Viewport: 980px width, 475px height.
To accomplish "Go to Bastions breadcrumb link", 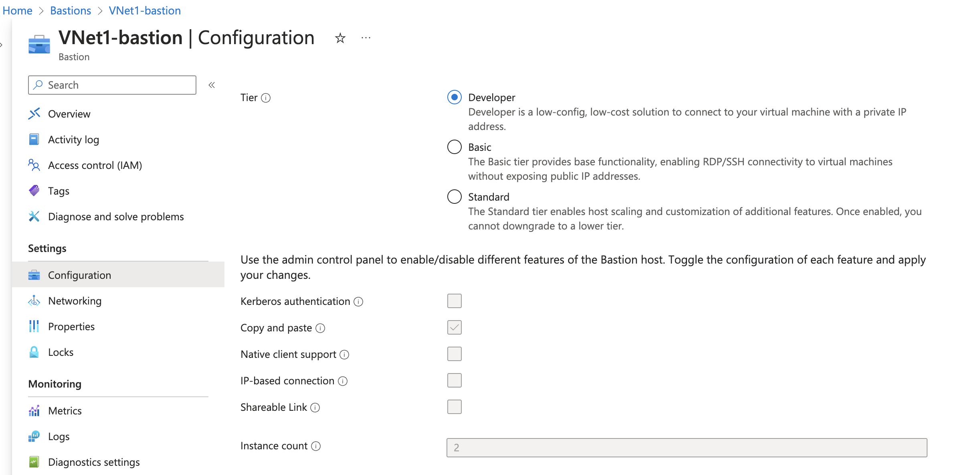I will pos(71,10).
